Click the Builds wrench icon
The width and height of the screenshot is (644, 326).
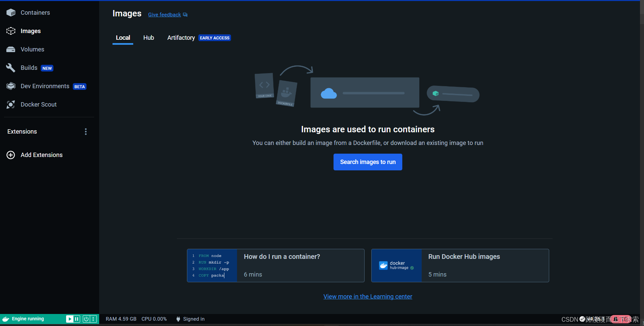pyautogui.click(x=11, y=68)
